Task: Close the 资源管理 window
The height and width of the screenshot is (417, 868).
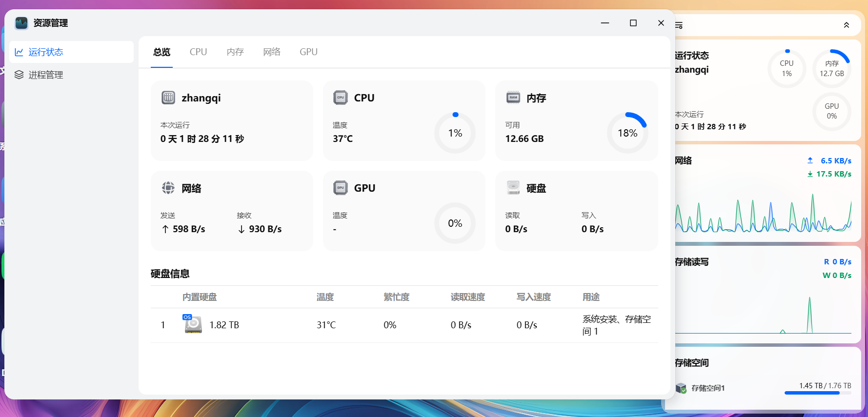Action: 661,23
